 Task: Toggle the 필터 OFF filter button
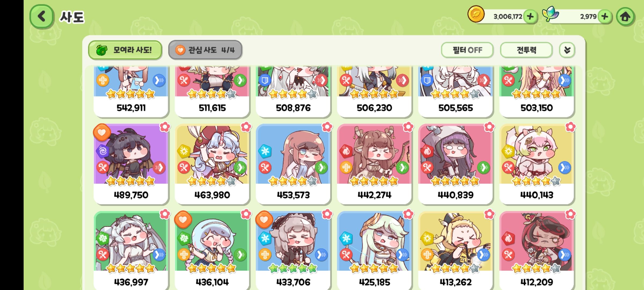[x=467, y=50]
